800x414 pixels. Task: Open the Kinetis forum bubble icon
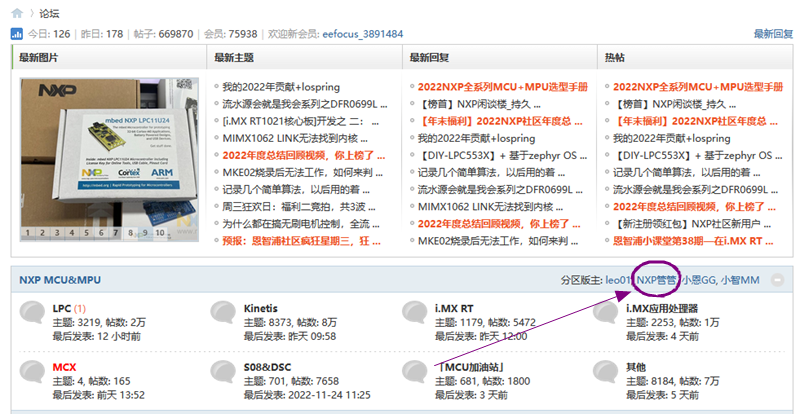coord(223,312)
